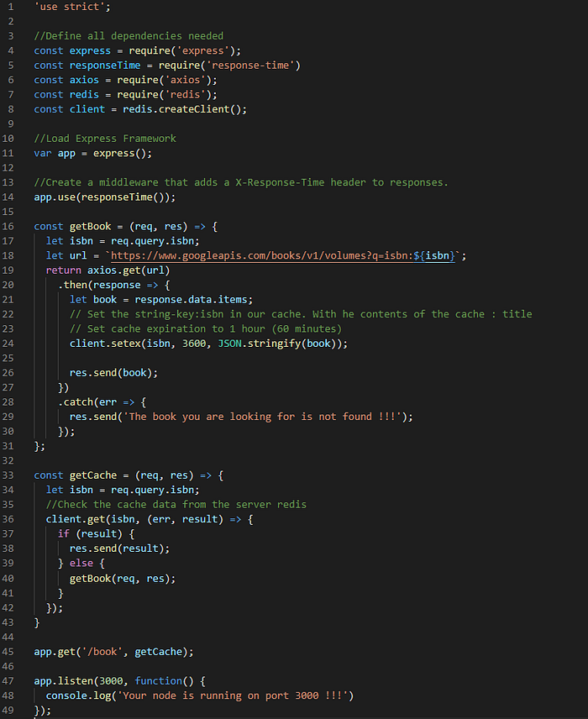Click 'console.log' on line 48

(x=78, y=696)
